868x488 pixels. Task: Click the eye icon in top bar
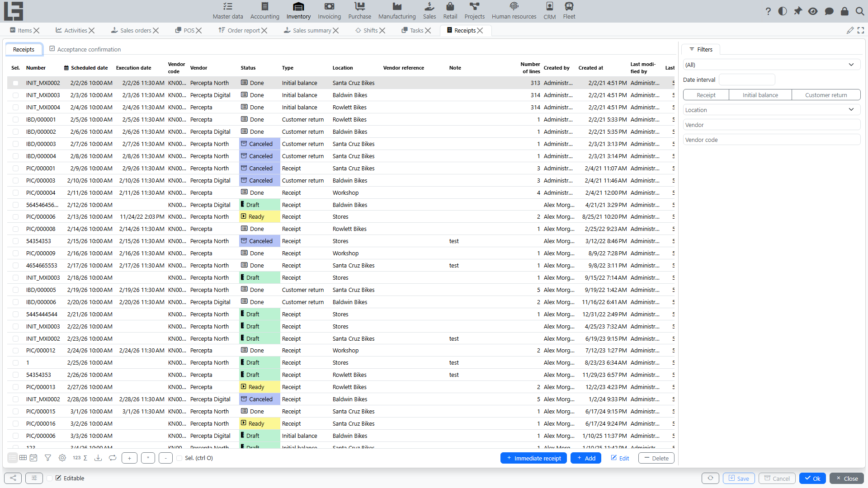[x=813, y=11]
